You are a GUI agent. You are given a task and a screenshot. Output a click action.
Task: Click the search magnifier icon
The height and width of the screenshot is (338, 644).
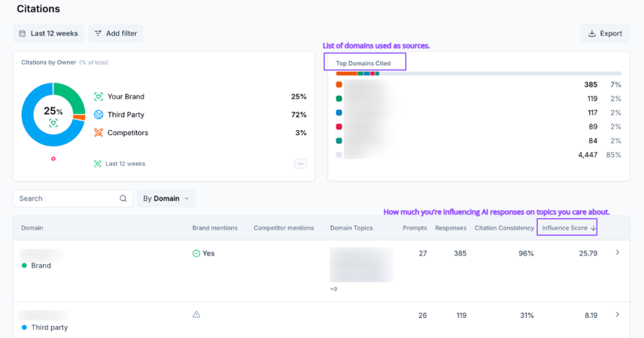123,199
